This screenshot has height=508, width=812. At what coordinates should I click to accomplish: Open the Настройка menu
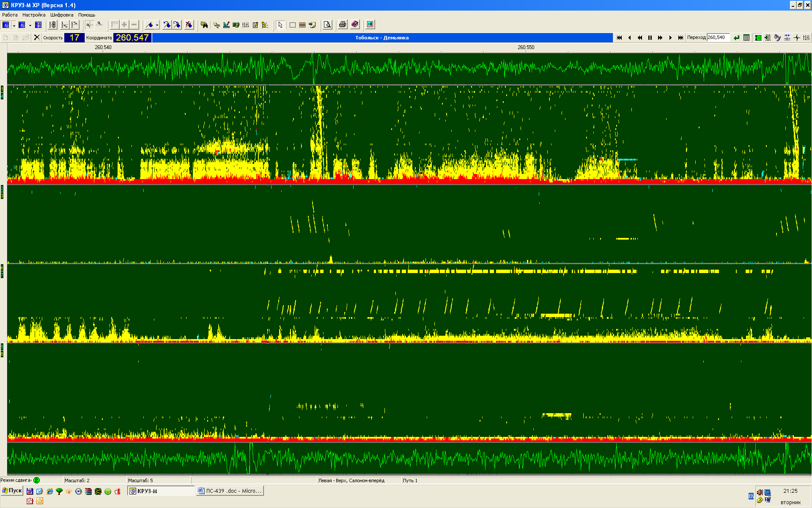34,15
